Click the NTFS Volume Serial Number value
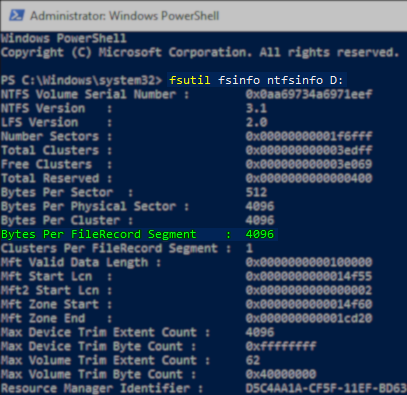Viewport: 407px width, 395px height. coord(309,94)
